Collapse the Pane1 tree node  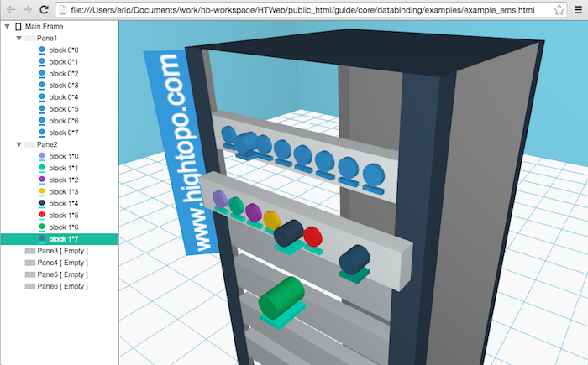coord(18,39)
